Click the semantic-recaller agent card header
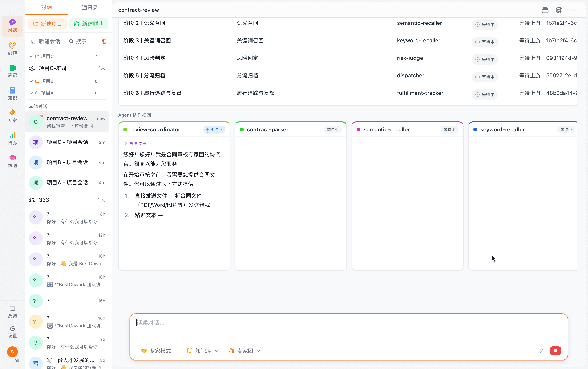The height and width of the screenshot is (369, 588). click(407, 130)
